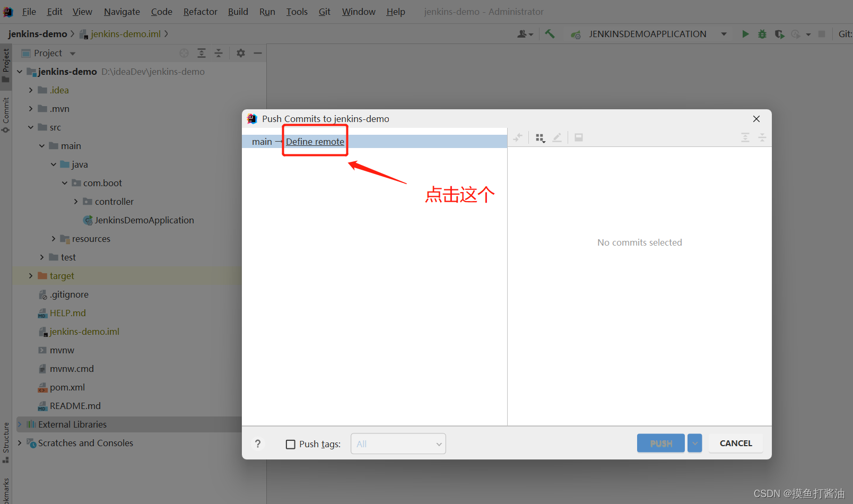This screenshot has width=853, height=504.
Task: Click the Select Opened File target icon
Action: (184, 53)
